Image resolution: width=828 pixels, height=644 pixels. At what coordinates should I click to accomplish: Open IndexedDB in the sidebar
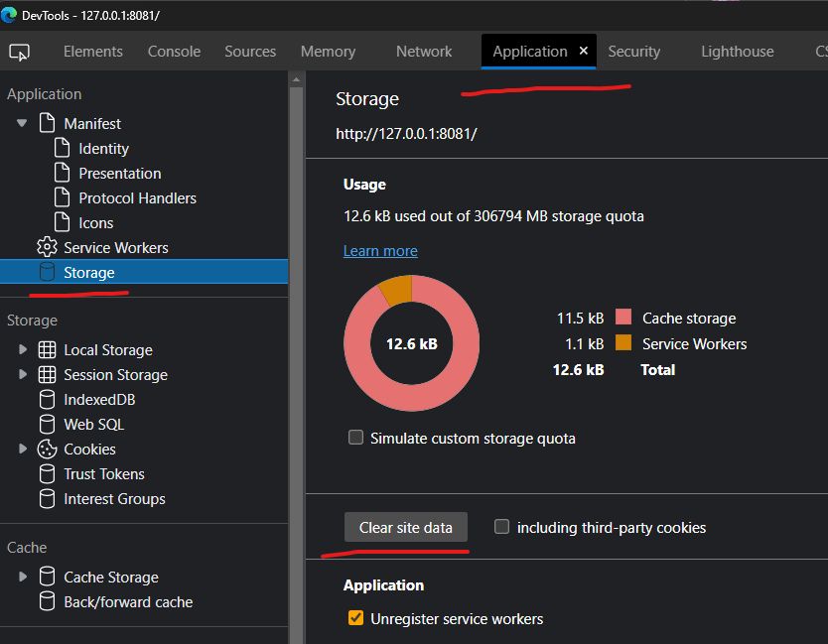[x=99, y=400]
